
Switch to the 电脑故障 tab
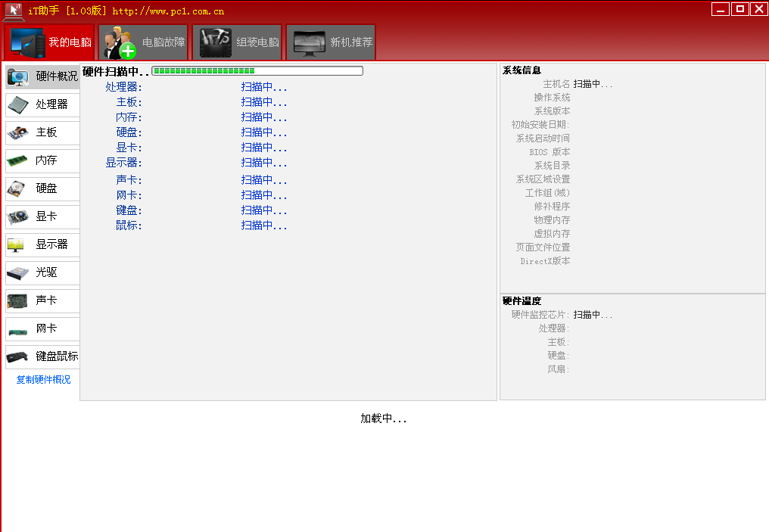(x=143, y=42)
